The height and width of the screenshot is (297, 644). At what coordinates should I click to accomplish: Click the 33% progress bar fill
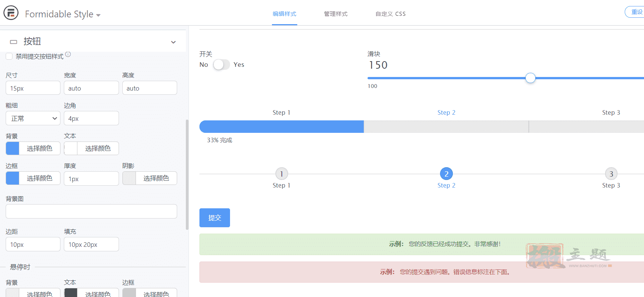281,126
